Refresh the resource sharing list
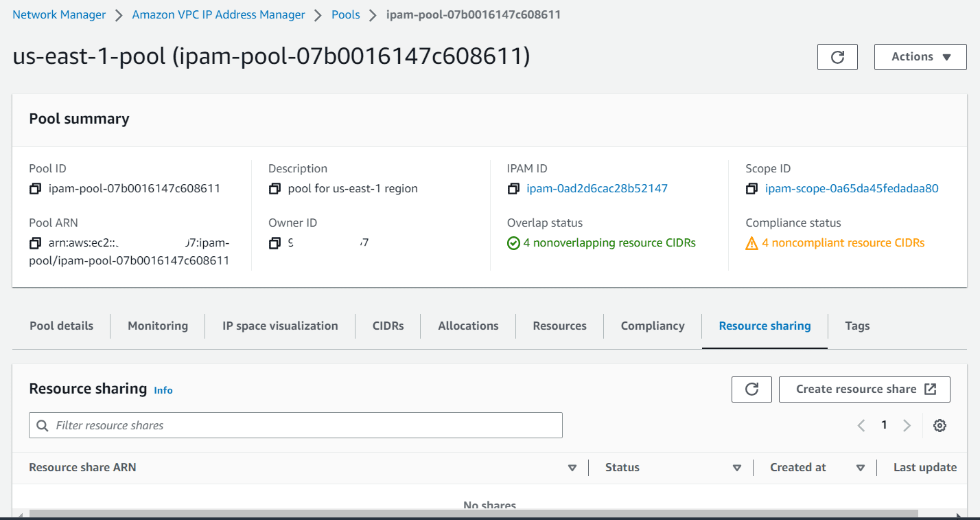The image size is (980, 520). pos(751,389)
